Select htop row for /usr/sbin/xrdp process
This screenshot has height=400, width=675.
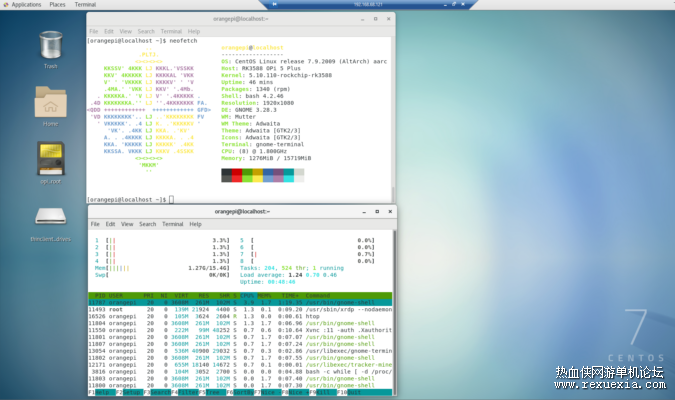240,310
